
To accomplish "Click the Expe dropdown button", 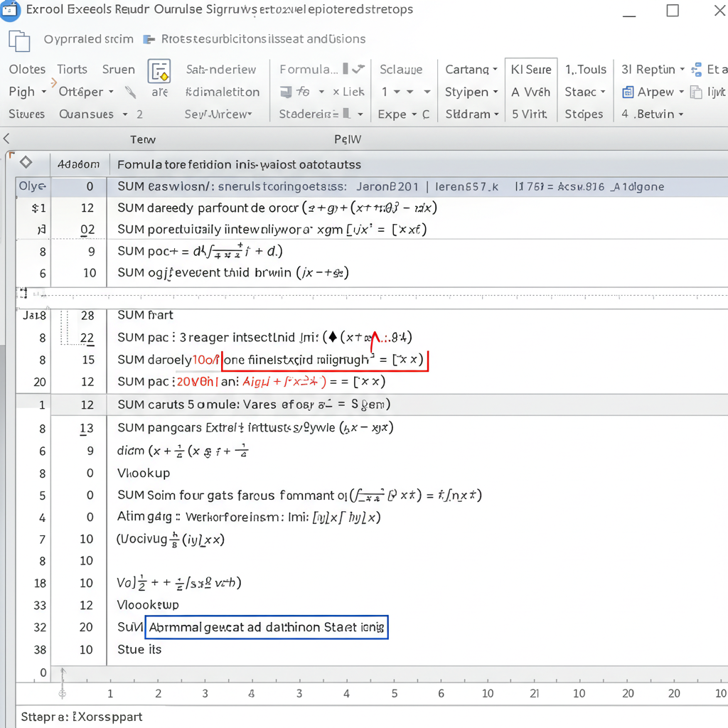I will tap(397, 114).
